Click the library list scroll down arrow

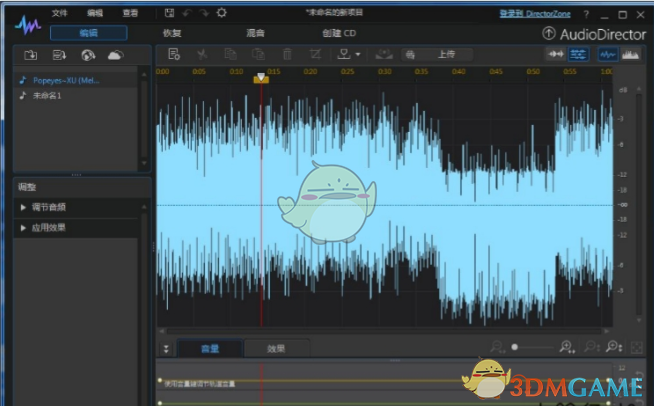click(144, 163)
